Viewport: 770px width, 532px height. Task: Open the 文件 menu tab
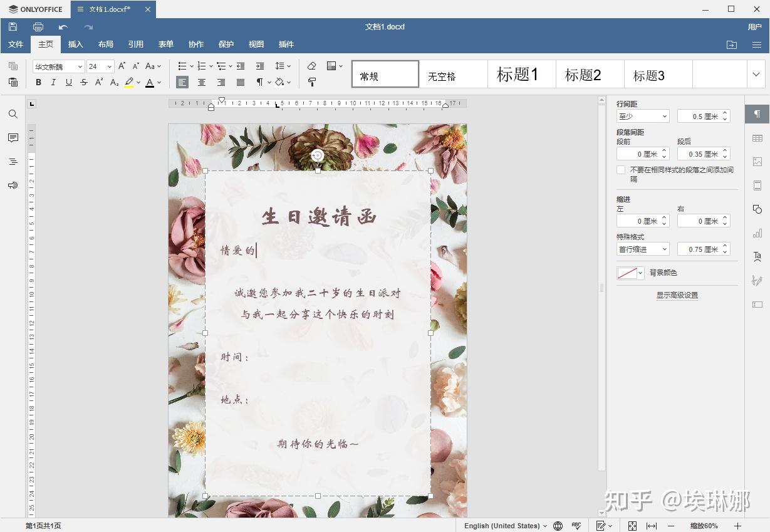pos(16,44)
